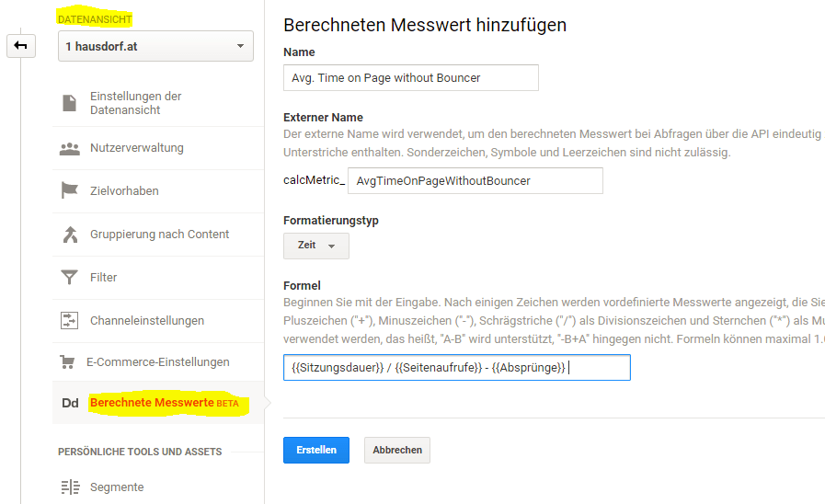Click the document icon for Einstellungen der Datenansicht
Image resolution: width=825 pixels, height=504 pixels.
[69, 103]
